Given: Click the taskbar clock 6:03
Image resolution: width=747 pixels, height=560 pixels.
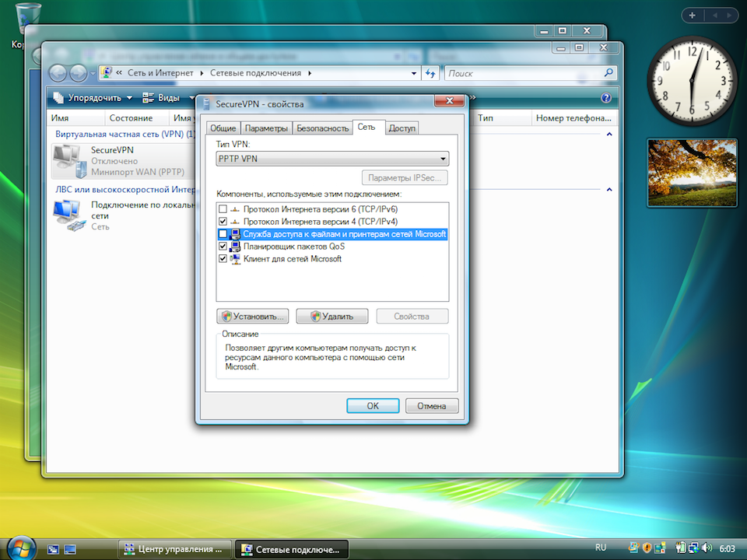Looking at the screenshot, I should (727, 548).
